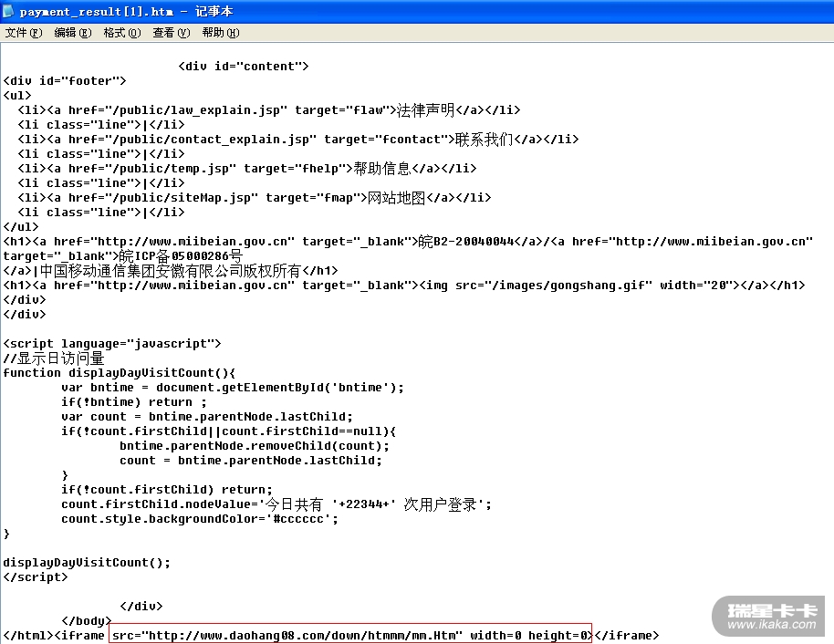Click the window title payment_result[1].htm - 记事本
The image size is (834, 644).
tap(126, 11)
